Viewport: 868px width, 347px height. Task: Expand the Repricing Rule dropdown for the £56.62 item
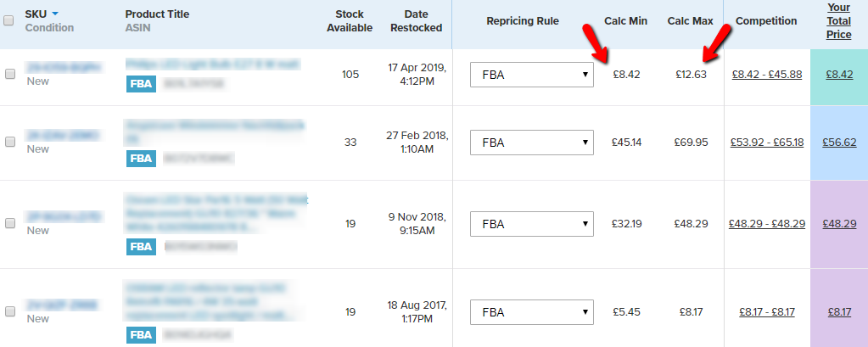[532, 142]
